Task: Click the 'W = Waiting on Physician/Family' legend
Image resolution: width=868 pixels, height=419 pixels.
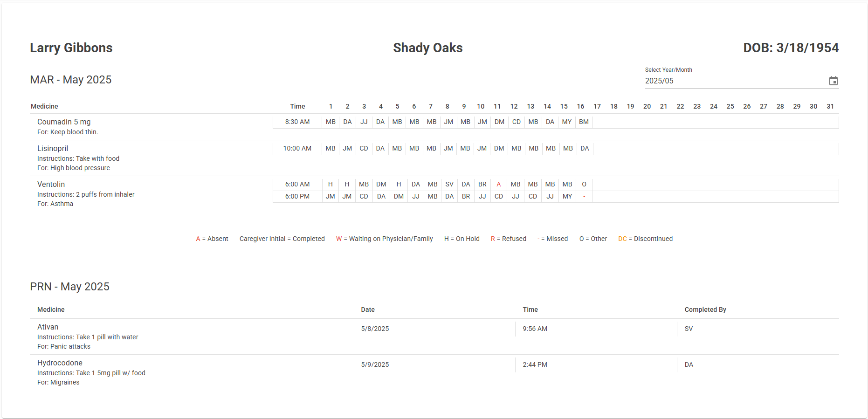Action: click(x=384, y=239)
